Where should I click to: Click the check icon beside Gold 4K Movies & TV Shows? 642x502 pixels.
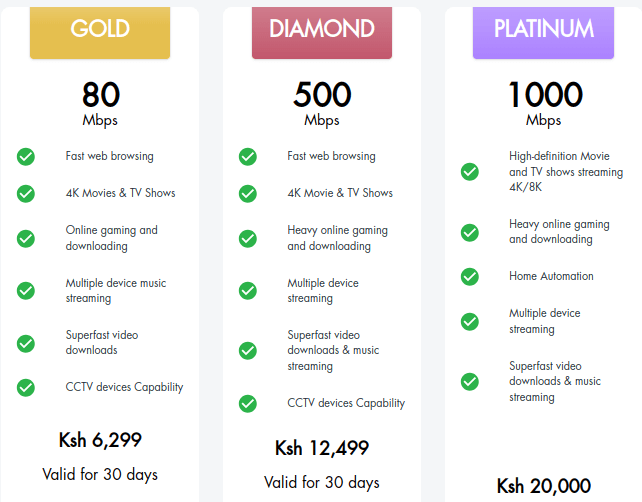(26, 194)
